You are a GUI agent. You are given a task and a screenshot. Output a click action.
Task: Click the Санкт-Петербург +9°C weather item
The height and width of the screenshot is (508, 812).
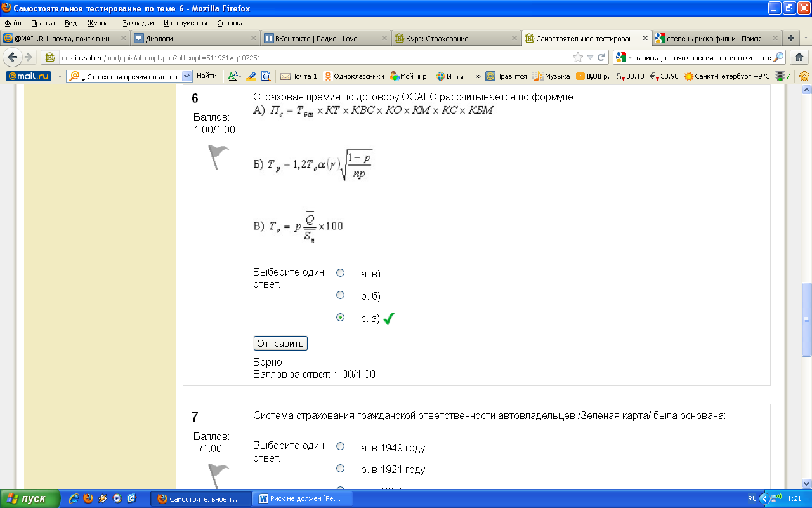pos(727,76)
